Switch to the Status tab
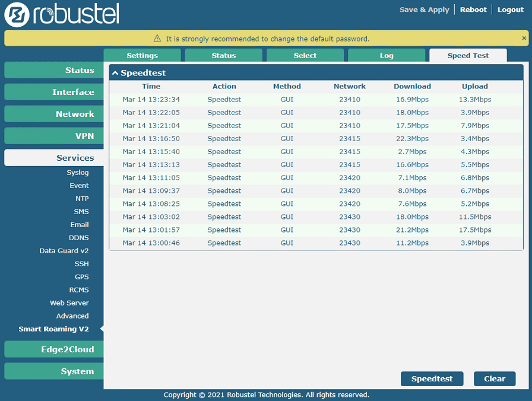Image resolution: width=532 pixels, height=401 pixels. coord(223,56)
